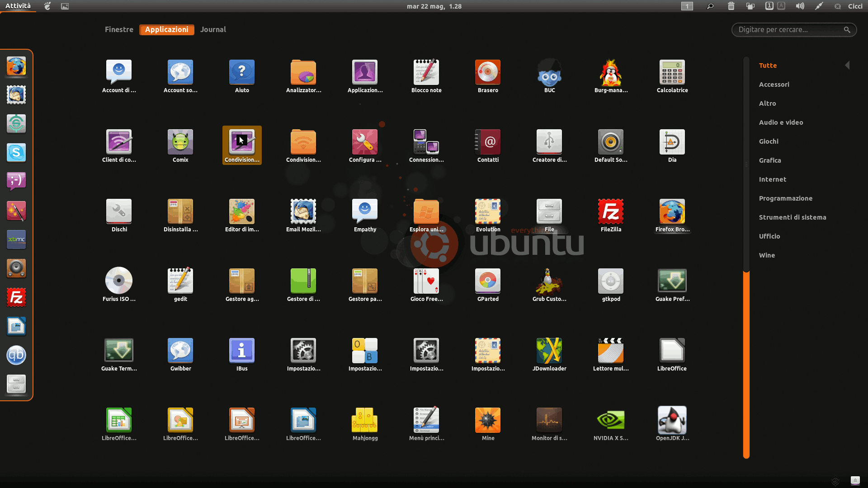Launch Monitor di sistema app
Image resolution: width=868 pixels, height=488 pixels.
[549, 424]
